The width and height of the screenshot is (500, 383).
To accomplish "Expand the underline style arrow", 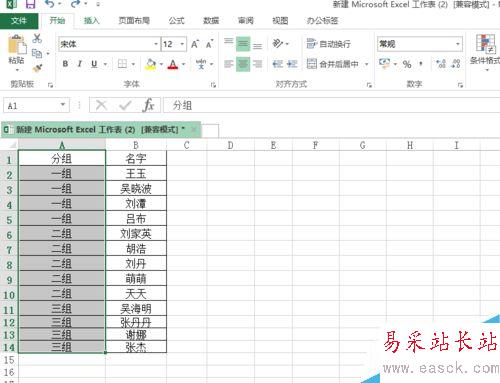I will (x=105, y=64).
